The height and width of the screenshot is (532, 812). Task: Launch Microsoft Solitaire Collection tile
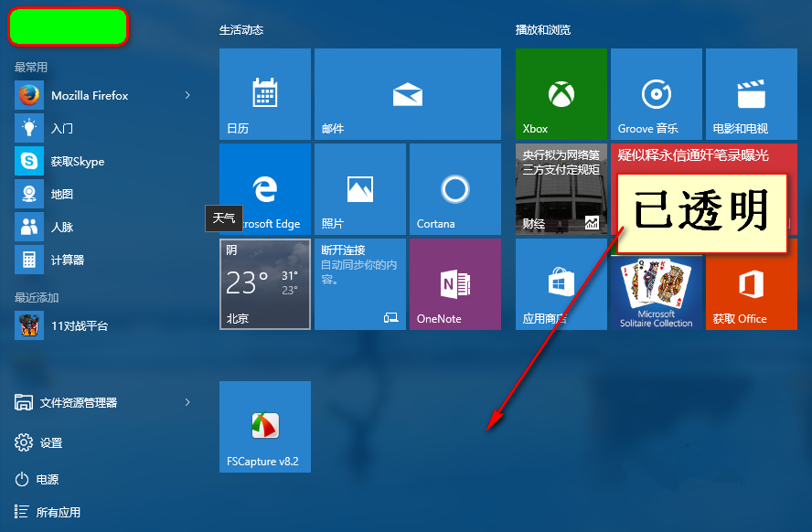[x=657, y=293]
